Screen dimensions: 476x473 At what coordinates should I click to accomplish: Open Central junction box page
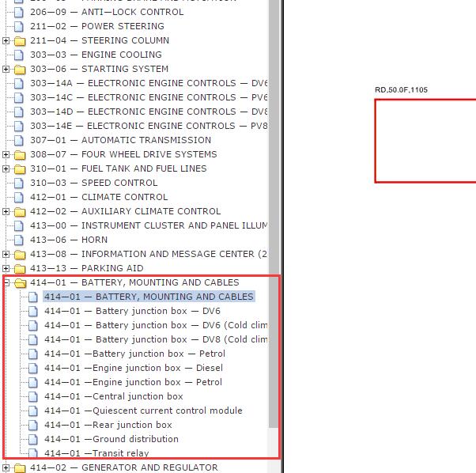[114, 397]
